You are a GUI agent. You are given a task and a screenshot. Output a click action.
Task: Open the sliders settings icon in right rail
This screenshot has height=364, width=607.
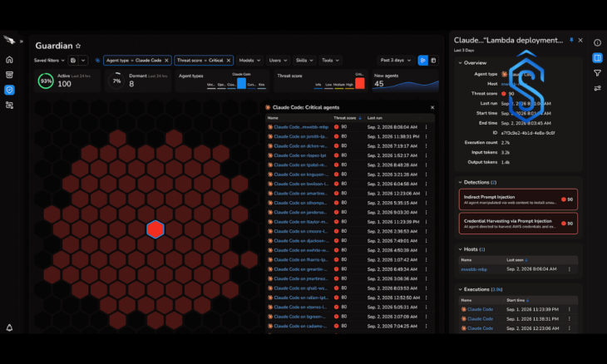click(x=597, y=88)
